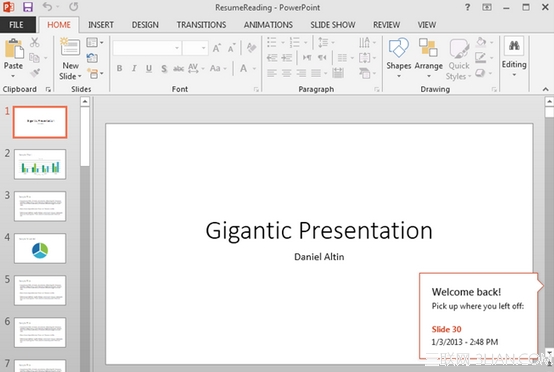554x372 pixels.
Task: Open the Paragraph dialog launcher
Action: tap(377, 90)
